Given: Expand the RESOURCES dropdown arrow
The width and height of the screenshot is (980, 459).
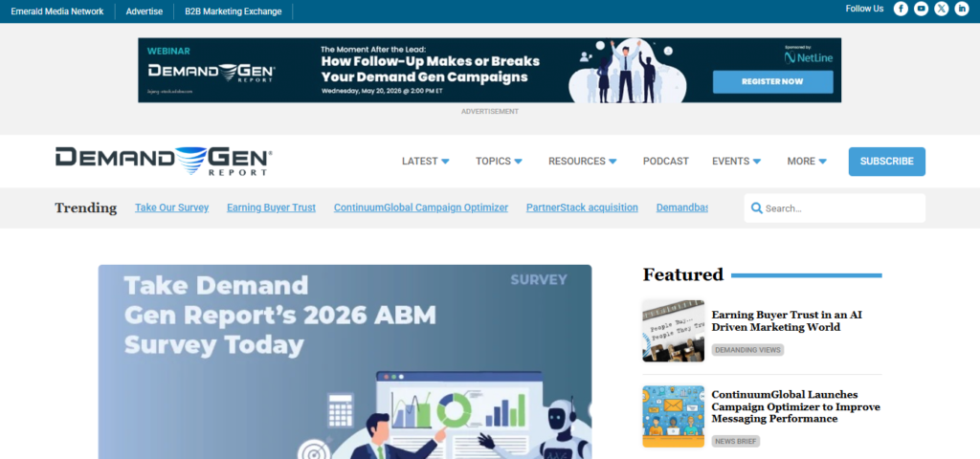Looking at the screenshot, I should 612,161.
